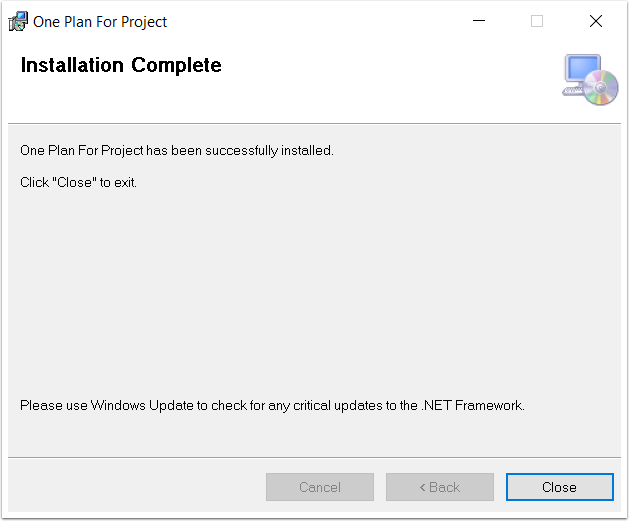This screenshot has height=521, width=629.
Task: Click the "Installation Complete" heading
Action: click(121, 65)
